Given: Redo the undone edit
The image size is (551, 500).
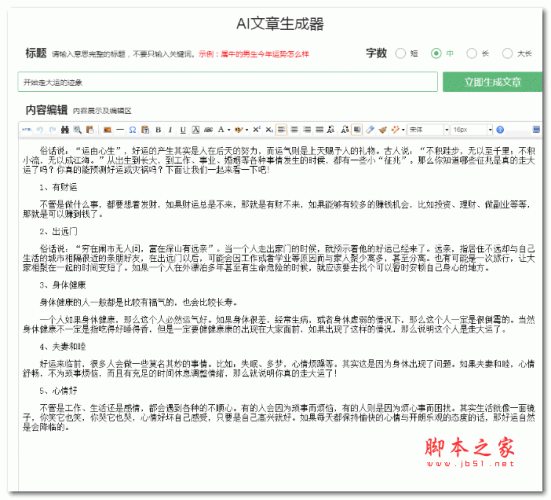Looking at the screenshot, I should (53, 130).
